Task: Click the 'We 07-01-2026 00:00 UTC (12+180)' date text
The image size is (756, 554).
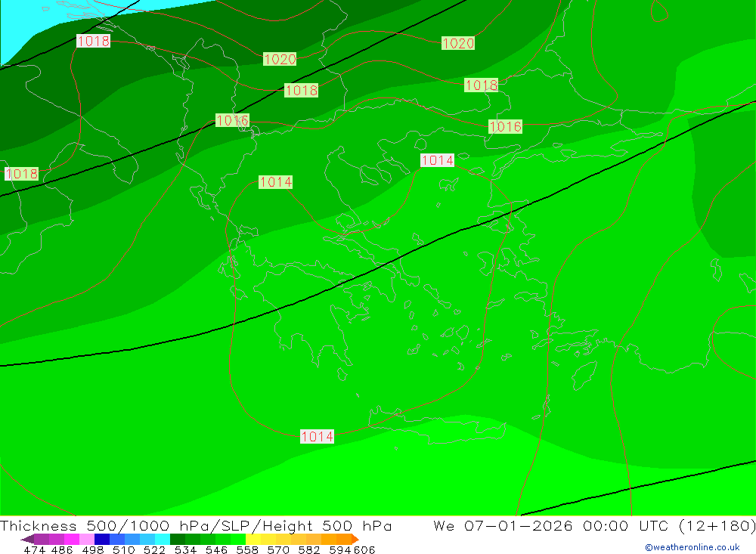Action: point(594,525)
